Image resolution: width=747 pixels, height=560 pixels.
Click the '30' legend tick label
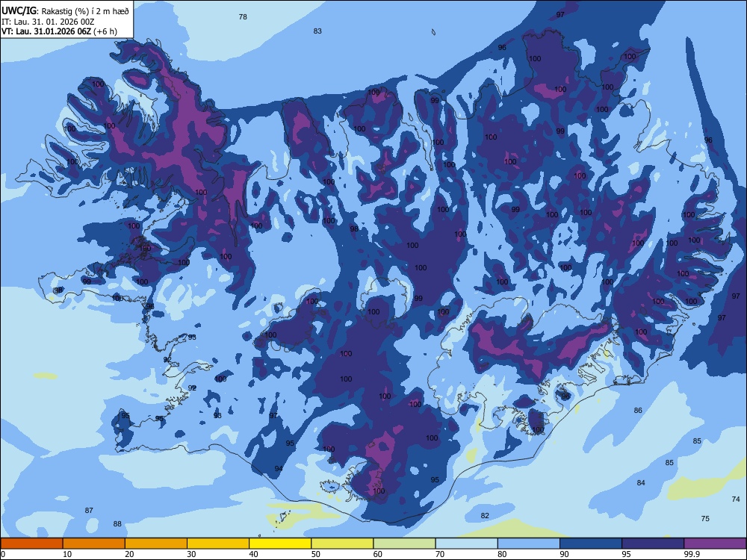(x=191, y=554)
